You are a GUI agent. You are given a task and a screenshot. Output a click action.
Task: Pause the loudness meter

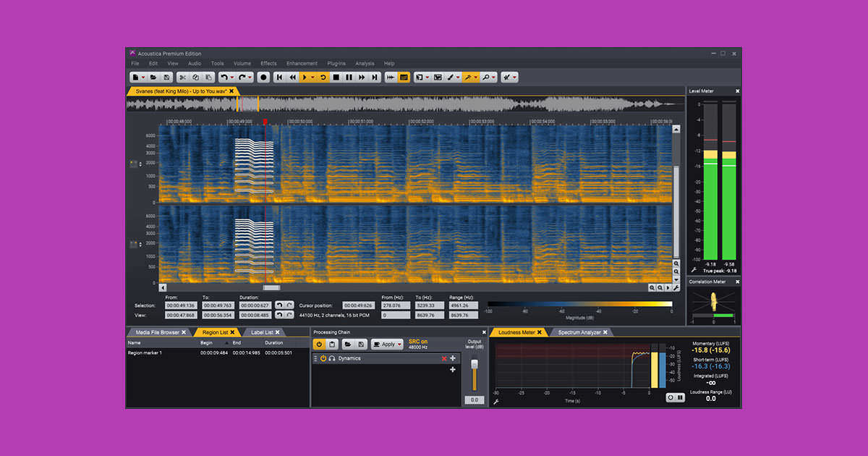[x=679, y=397]
